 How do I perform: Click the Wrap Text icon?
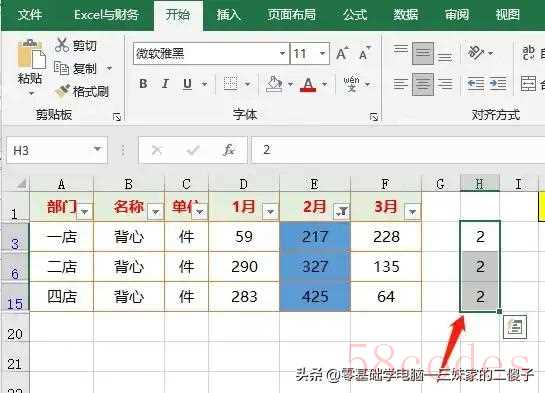(x=528, y=53)
